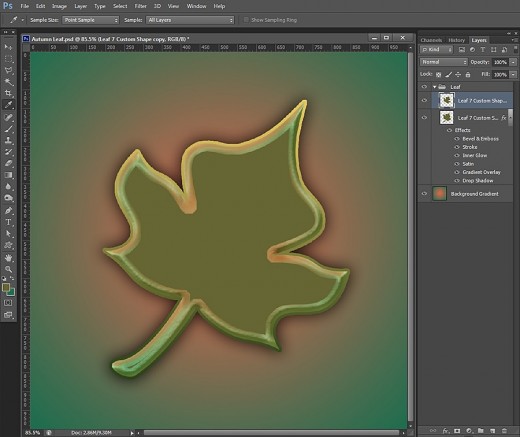The image size is (520, 437).
Task: Open the Kind filter dropdown
Action: 436,50
